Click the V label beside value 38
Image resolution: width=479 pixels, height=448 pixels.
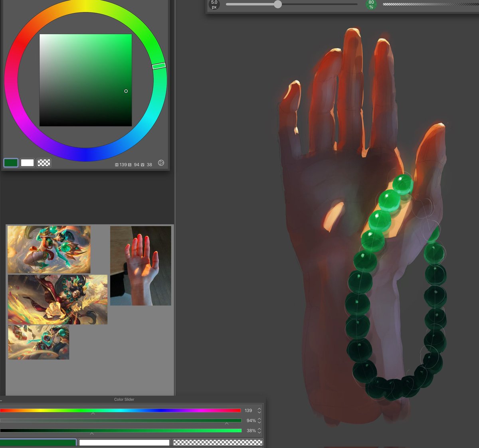143,164
